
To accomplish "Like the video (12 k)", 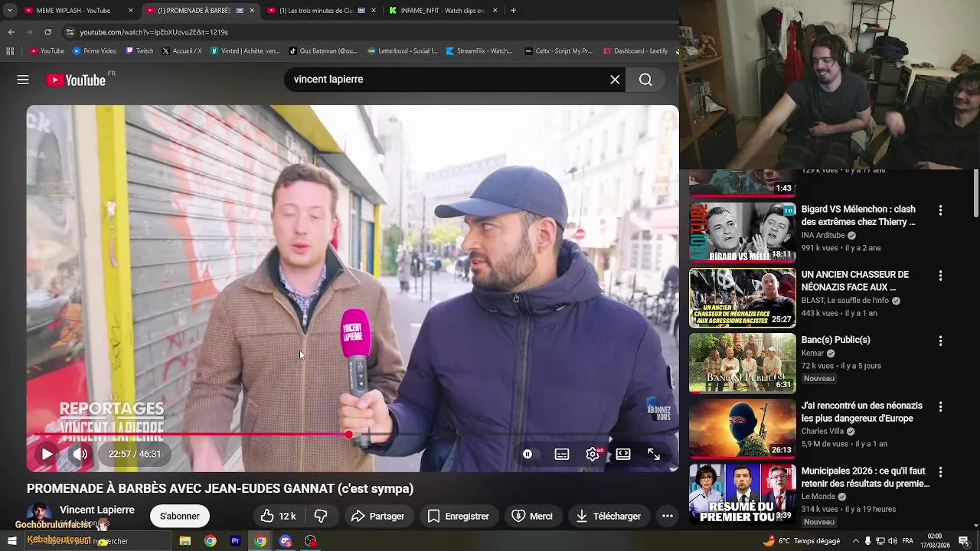I will click(278, 516).
